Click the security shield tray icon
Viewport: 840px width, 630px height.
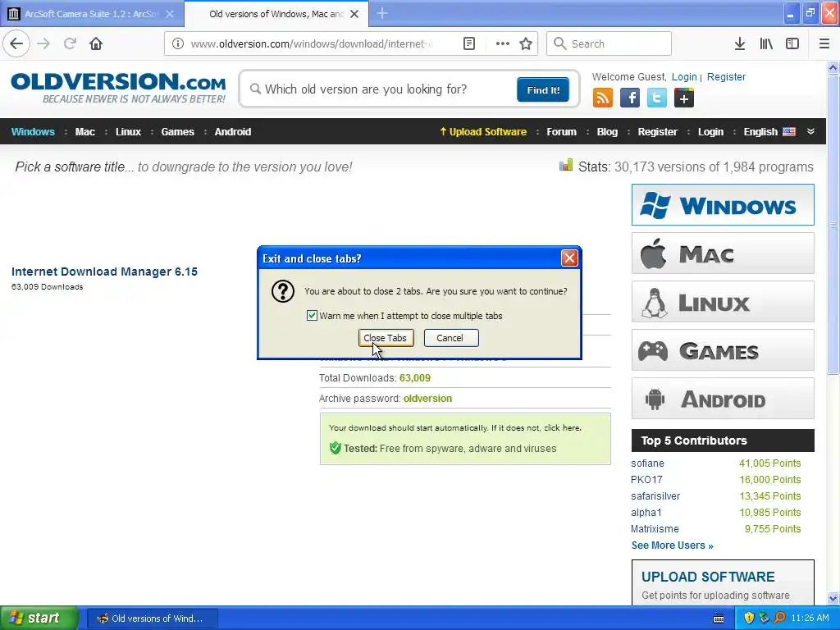coord(750,618)
